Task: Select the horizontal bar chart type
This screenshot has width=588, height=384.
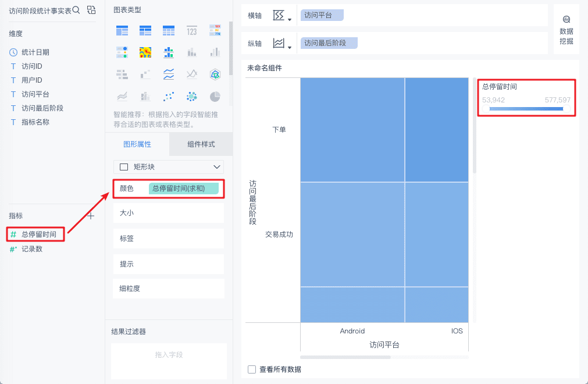Action: tap(122, 74)
